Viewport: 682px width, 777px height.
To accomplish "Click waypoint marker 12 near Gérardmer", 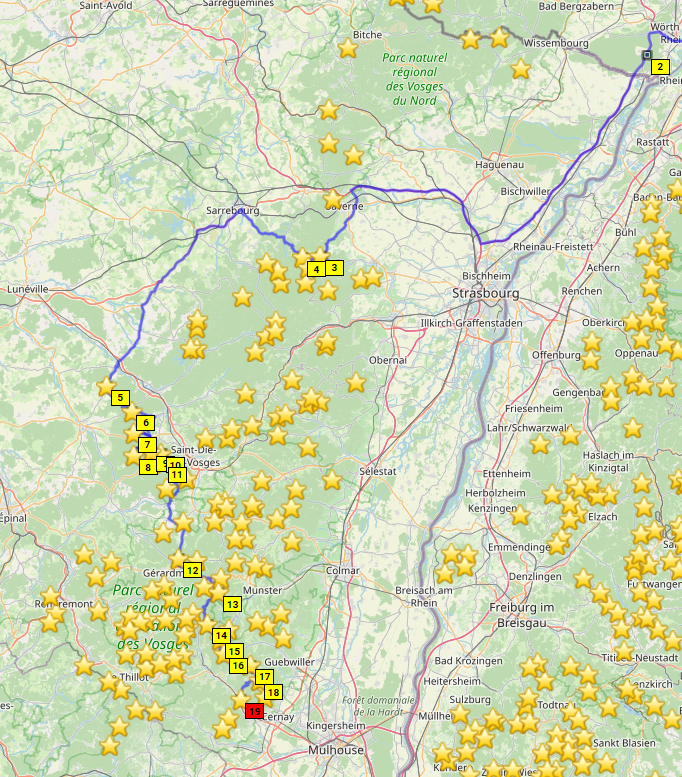I will 192,570.
